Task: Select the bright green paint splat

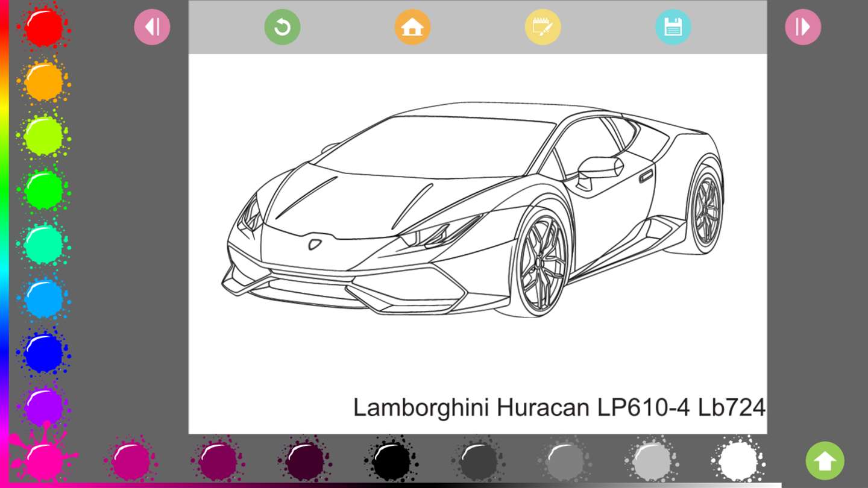Action: [43, 190]
